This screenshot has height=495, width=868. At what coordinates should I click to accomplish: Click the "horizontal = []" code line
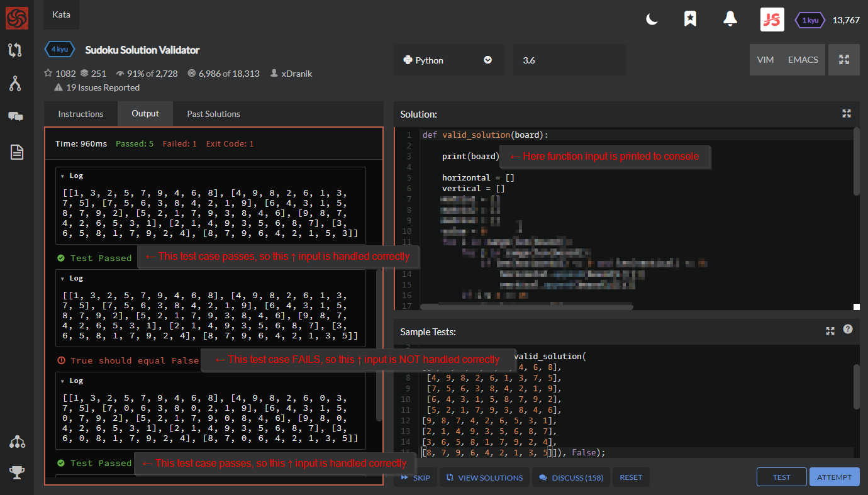click(478, 178)
